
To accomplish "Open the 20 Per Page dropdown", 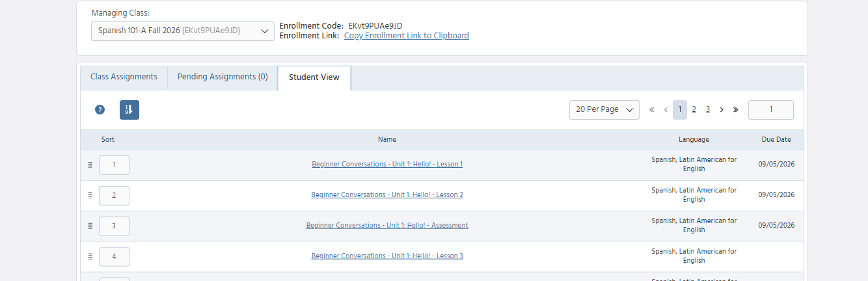I will [x=604, y=110].
